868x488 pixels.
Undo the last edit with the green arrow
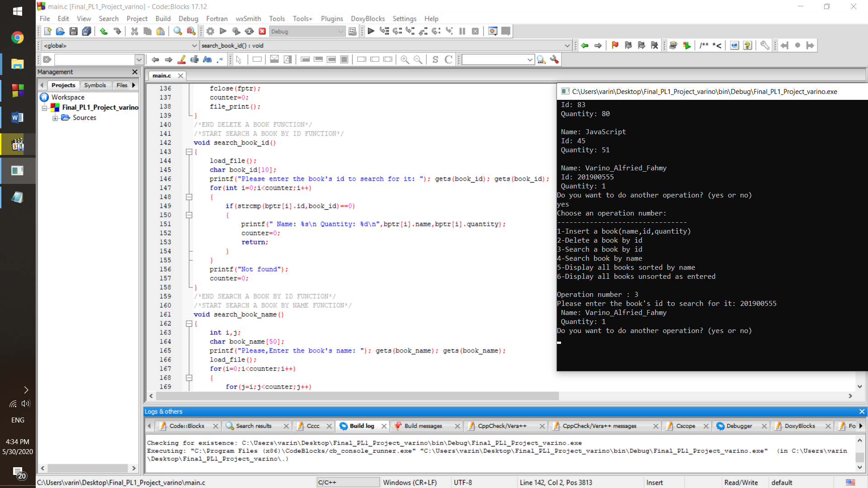pos(104,31)
